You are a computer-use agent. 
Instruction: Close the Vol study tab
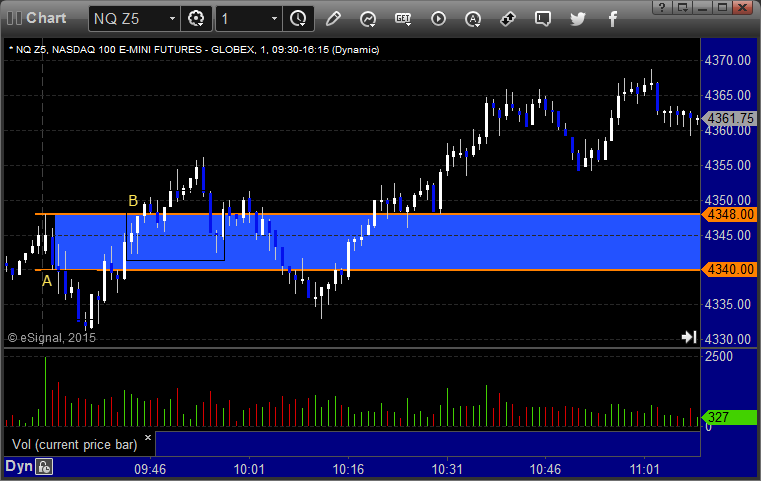148,437
